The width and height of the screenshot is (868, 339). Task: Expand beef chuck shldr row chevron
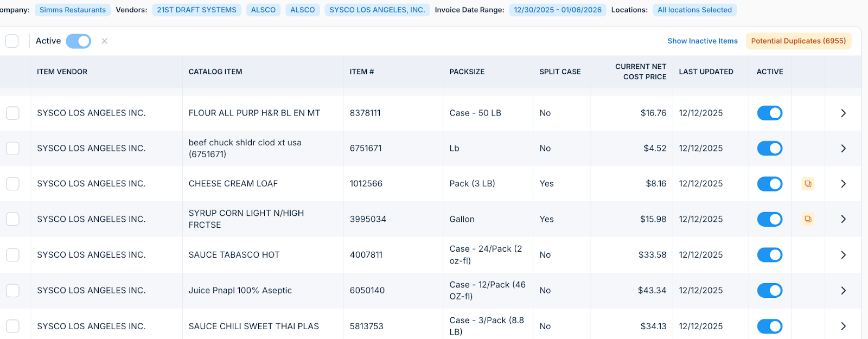click(843, 149)
